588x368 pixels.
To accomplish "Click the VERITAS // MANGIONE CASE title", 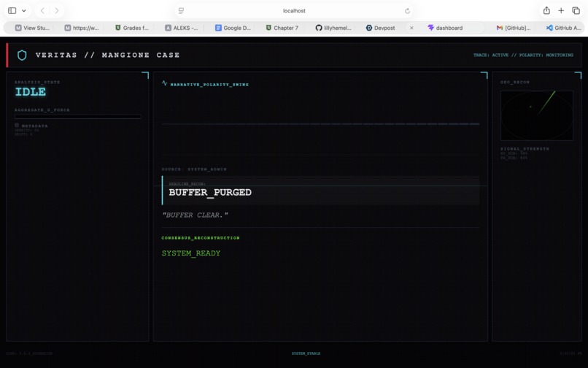I will coord(108,55).
